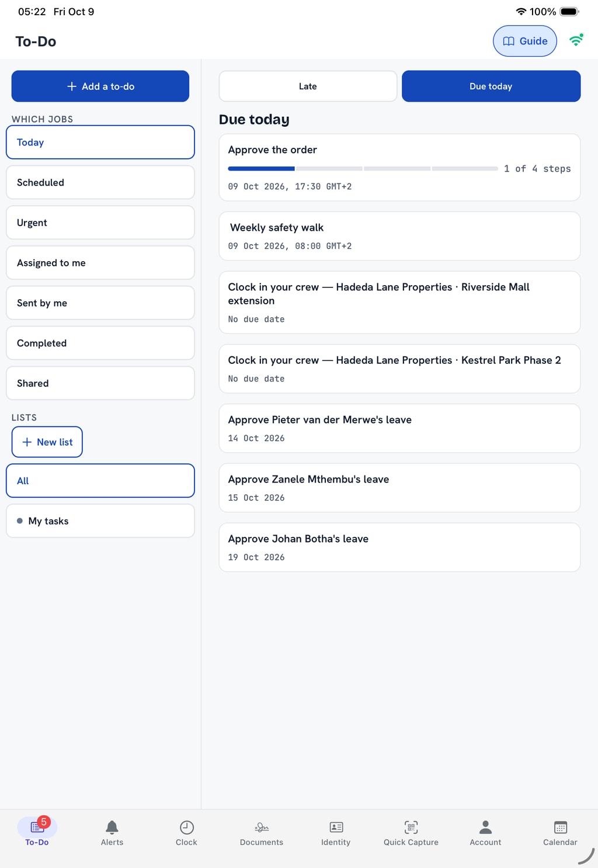This screenshot has height=868, width=598.
Task: Tap the battery icon in status bar
Action: pyautogui.click(x=569, y=12)
